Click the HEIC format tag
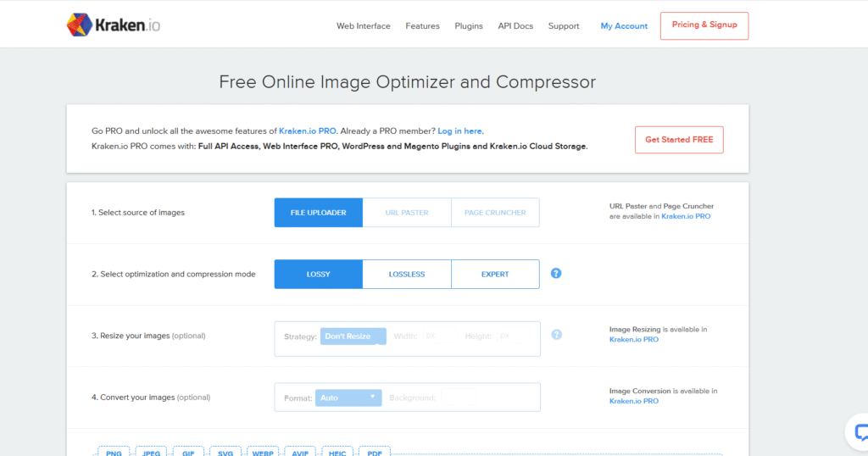 click(x=337, y=452)
